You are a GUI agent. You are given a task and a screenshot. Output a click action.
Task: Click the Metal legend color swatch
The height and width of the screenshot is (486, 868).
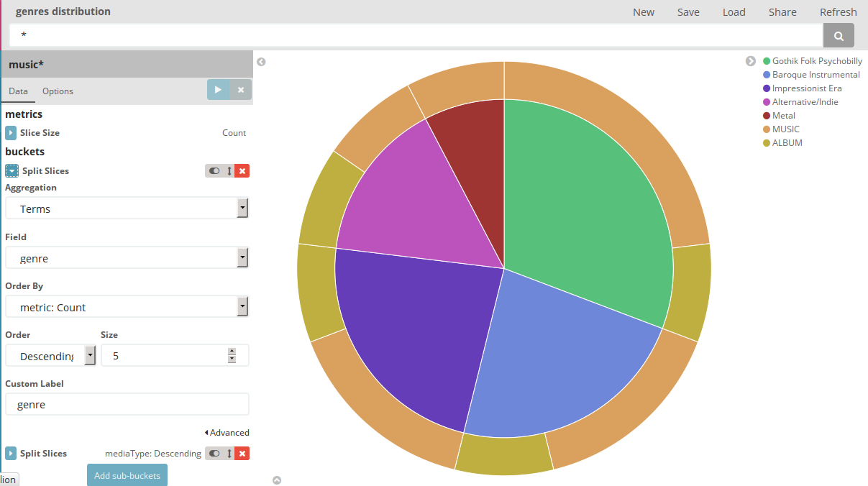click(767, 116)
